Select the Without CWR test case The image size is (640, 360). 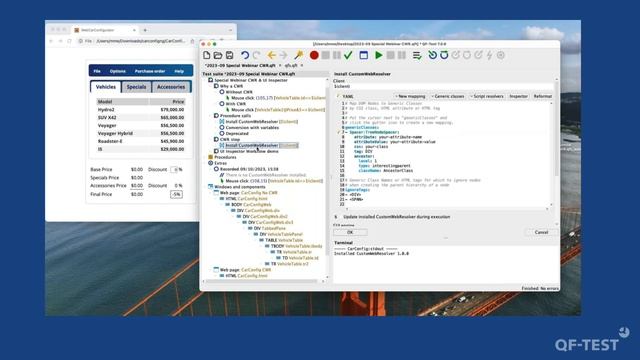(239, 92)
